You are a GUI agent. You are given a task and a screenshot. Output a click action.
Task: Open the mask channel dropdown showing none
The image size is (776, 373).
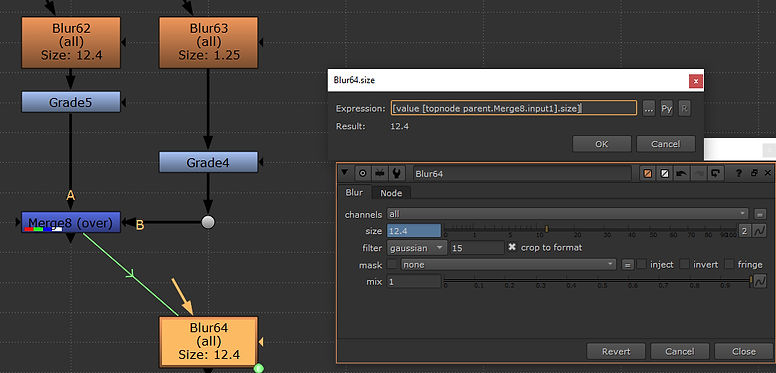[508, 265]
